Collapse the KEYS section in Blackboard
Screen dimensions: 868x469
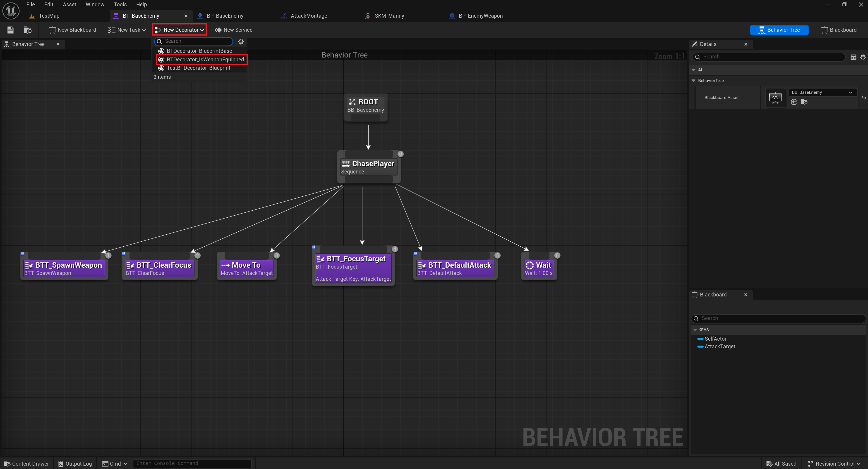695,330
